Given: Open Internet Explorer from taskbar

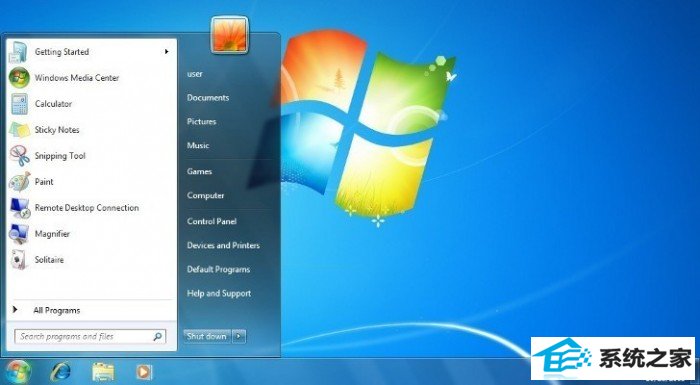Looking at the screenshot, I should pyautogui.click(x=61, y=372).
